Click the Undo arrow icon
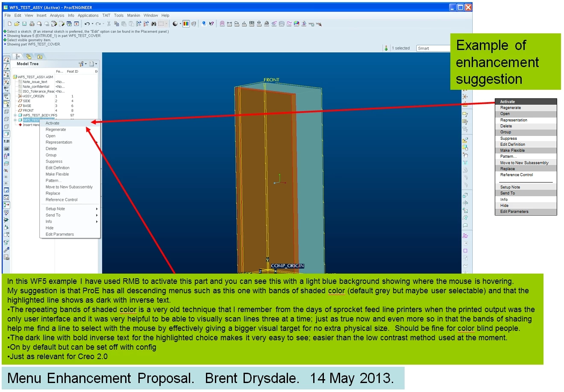Screen dimensions: 564x392 coord(87,24)
